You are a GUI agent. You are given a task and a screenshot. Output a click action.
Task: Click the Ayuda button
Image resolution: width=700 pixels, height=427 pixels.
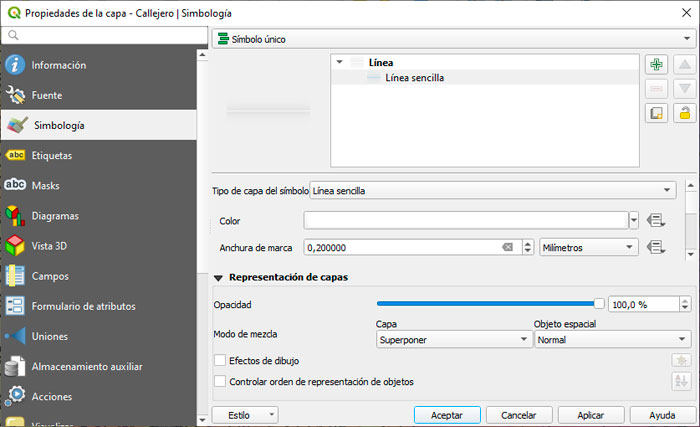coord(662,415)
